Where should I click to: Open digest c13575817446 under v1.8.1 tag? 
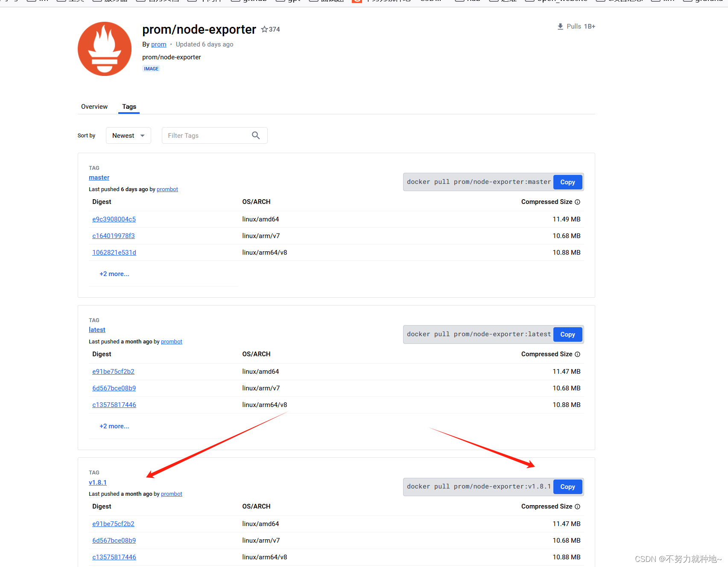(114, 557)
